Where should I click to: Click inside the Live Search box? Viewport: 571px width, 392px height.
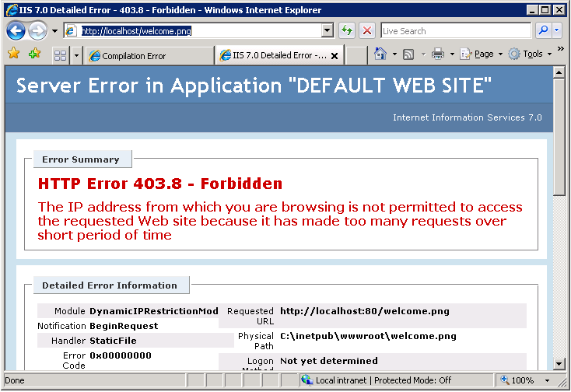click(455, 31)
